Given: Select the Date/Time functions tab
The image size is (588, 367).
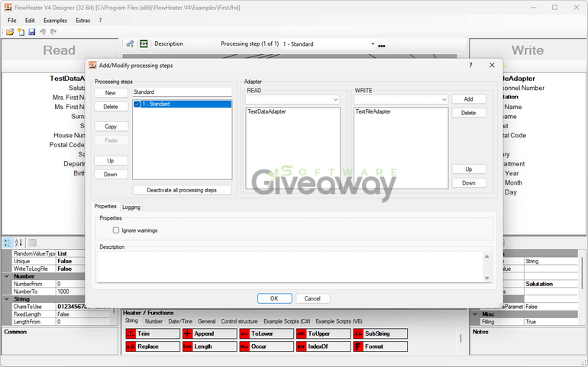Looking at the screenshot, I should [x=180, y=321].
